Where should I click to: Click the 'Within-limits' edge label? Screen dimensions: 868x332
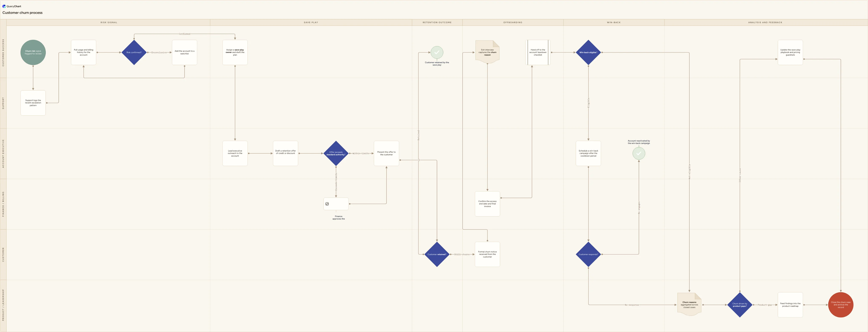[x=361, y=153]
